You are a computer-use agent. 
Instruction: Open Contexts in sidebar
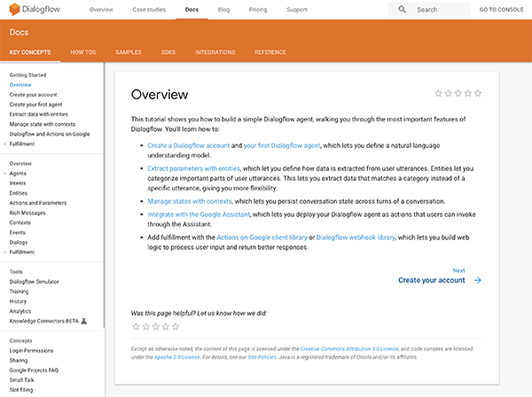point(20,222)
